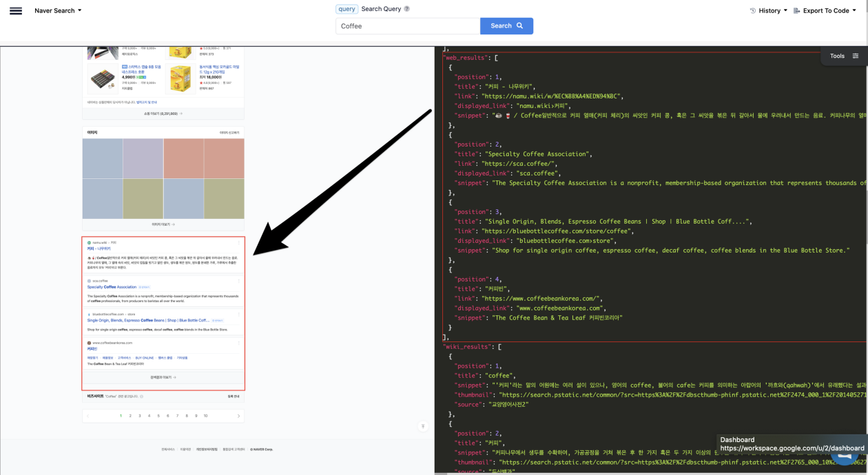Click the chat bubble icon at bottom right
This screenshot has height=475, width=868.
[845, 458]
